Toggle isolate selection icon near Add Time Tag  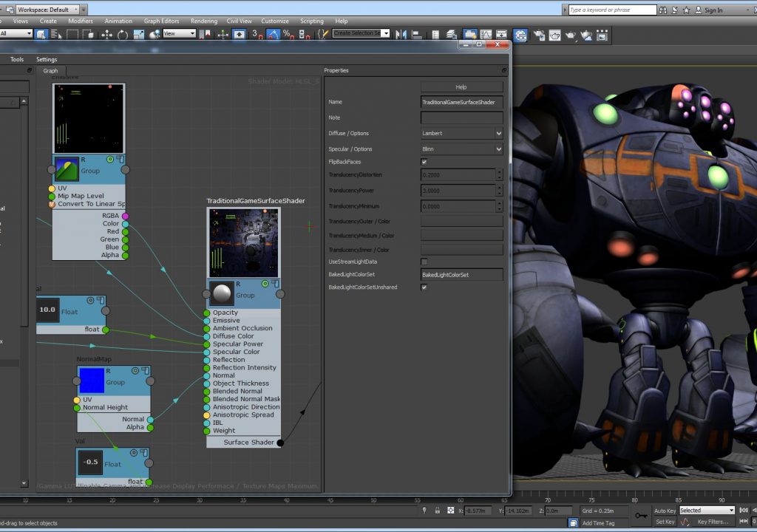pyautogui.click(x=573, y=523)
